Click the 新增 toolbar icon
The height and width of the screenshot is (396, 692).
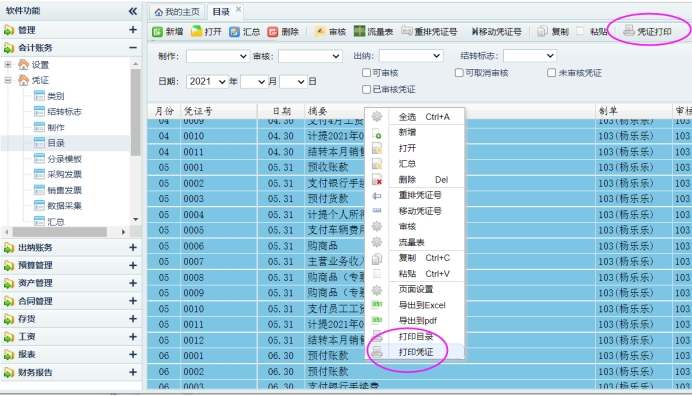(157, 32)
